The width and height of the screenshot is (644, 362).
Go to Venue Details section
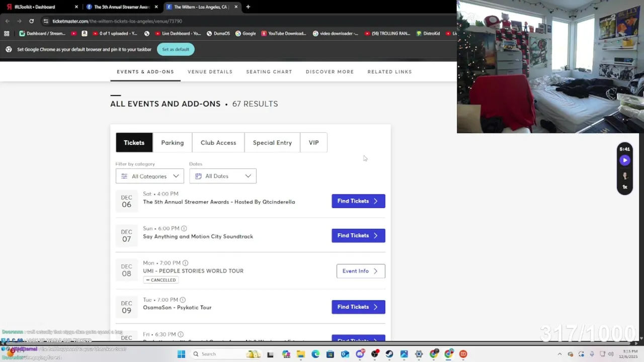(x=210, y=72)
